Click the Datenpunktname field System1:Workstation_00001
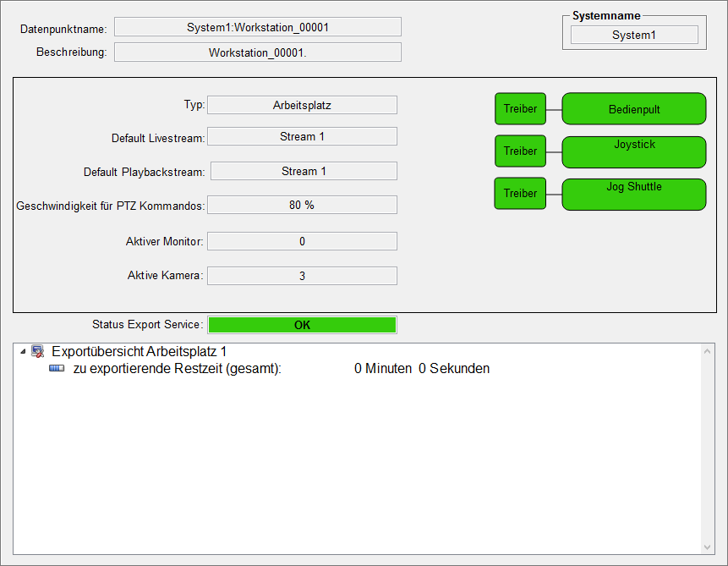The image size is (728, 566). click(258, 27)
